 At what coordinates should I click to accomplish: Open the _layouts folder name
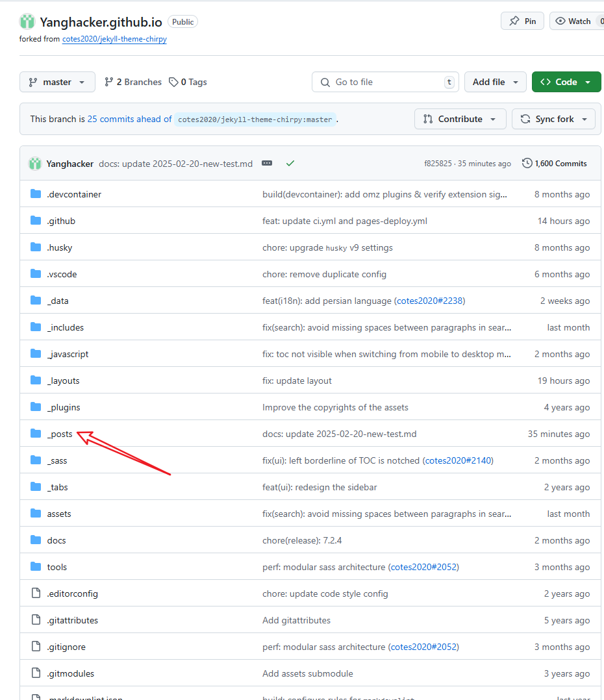(64, 381)
